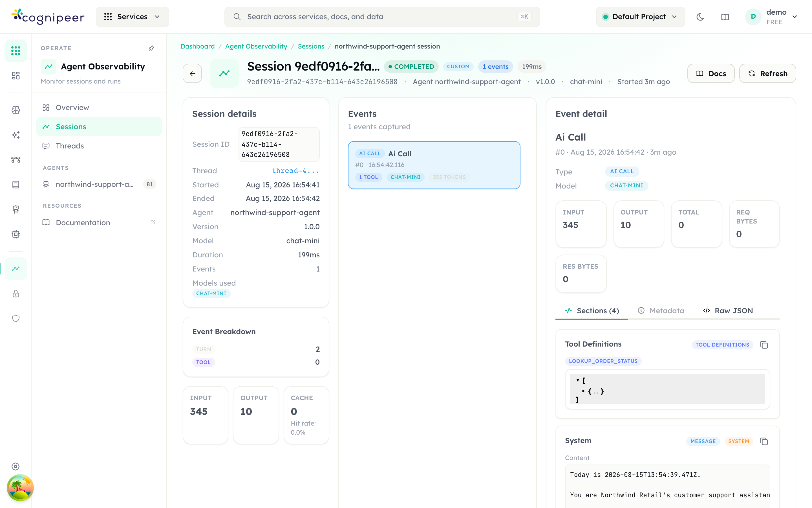Viewport: 812px width, 508px height.
Task: Open the shield icon in left rail
Action: pos(16,319)
